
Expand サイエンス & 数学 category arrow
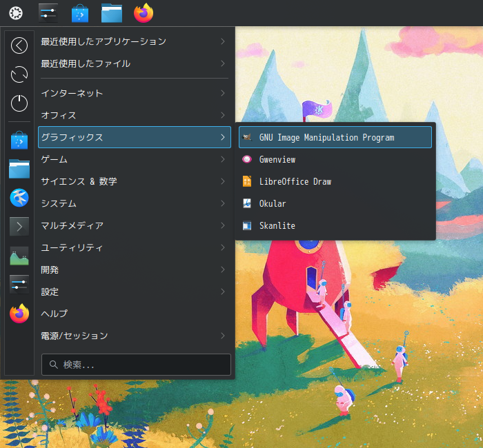point(223,181)
